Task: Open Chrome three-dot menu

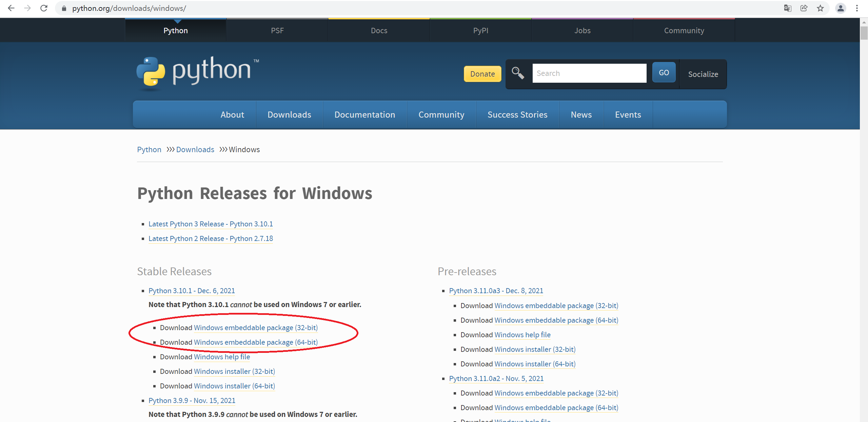Action: [x=857, y=8]
